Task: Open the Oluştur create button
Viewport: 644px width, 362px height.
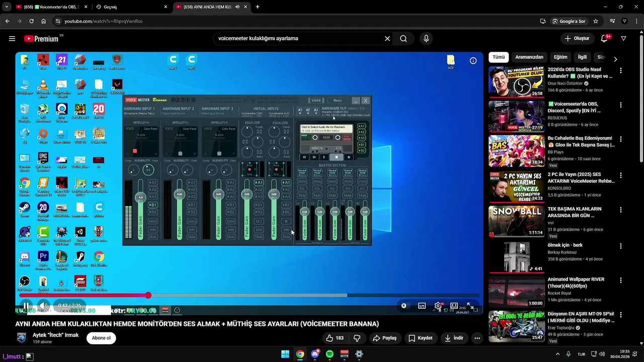Action: 577,39
